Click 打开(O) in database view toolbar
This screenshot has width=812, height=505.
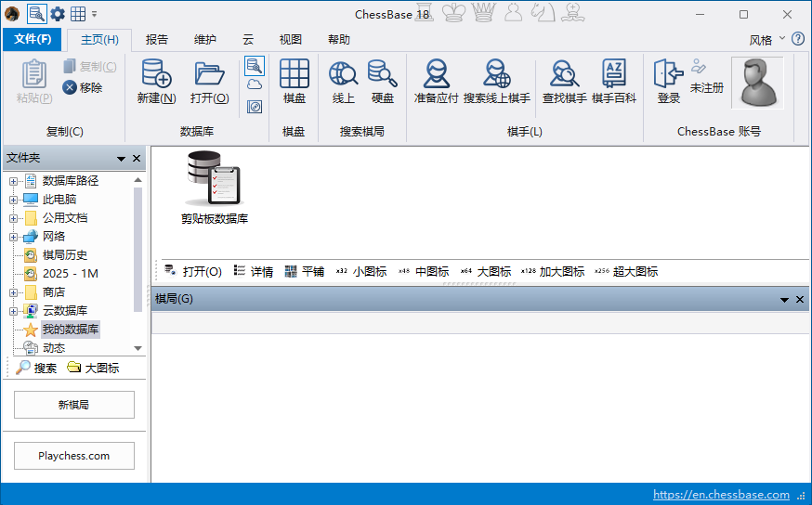(193, 272)
